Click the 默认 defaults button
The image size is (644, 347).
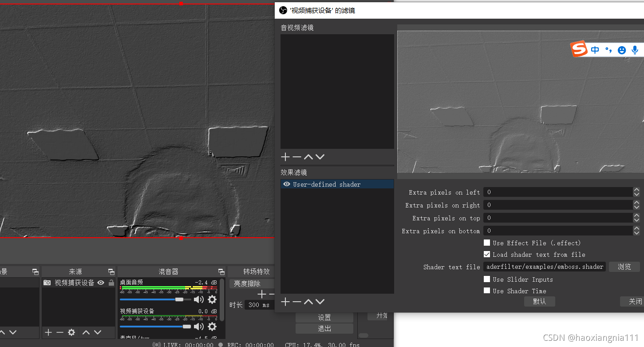539,301
